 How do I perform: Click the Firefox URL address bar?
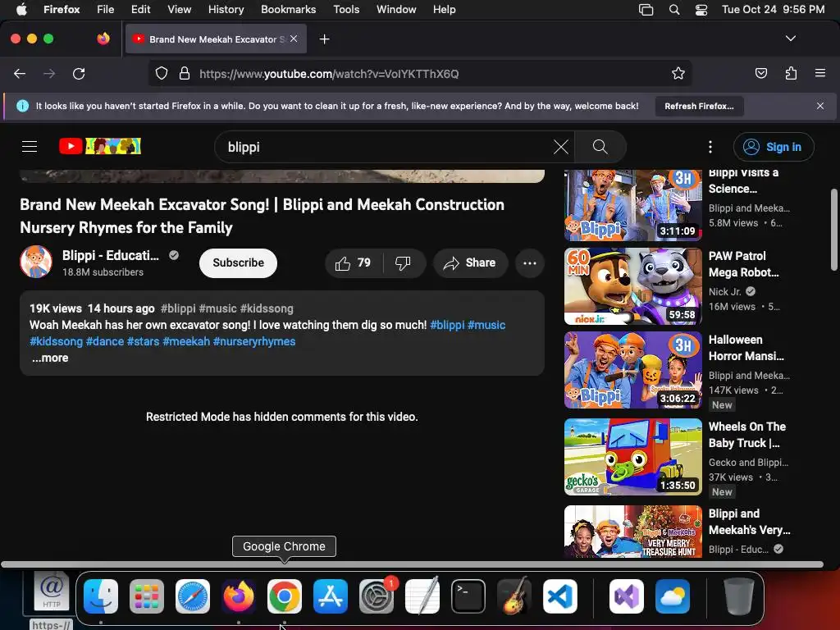tap(420, 74)
